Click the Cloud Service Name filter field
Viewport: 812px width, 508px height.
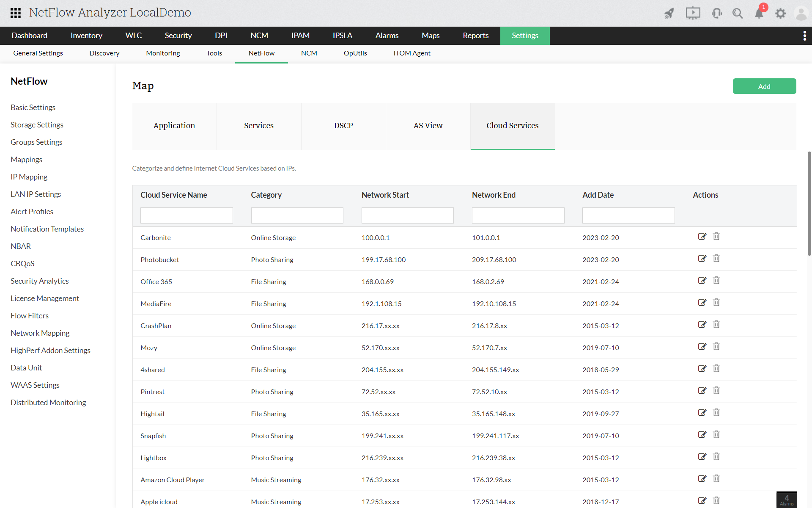click(x=187, y=215)
